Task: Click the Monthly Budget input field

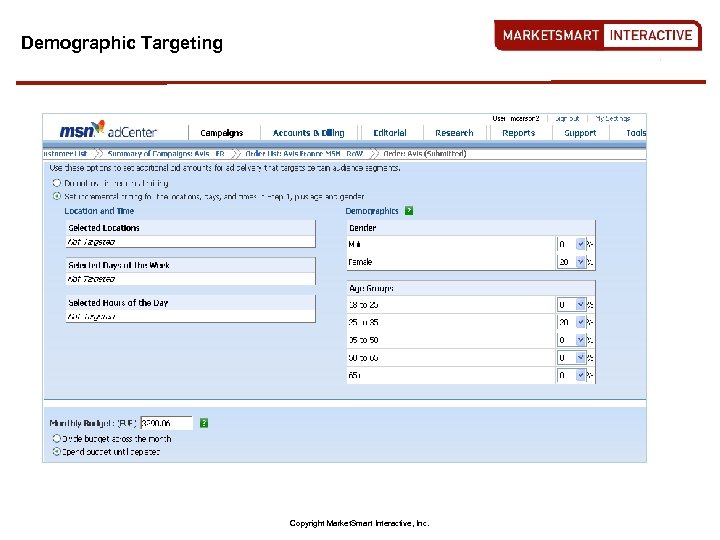Action: pos(166,423)
